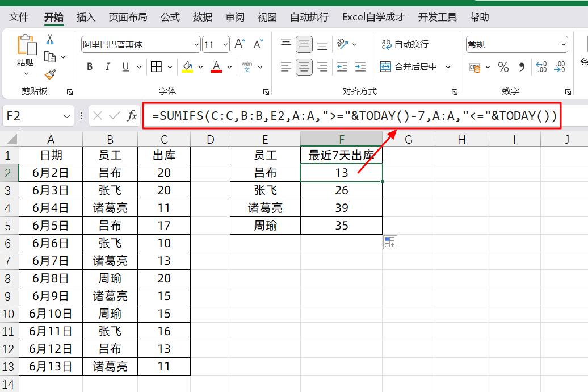Apply cell borders icon

tap(157, 67)
